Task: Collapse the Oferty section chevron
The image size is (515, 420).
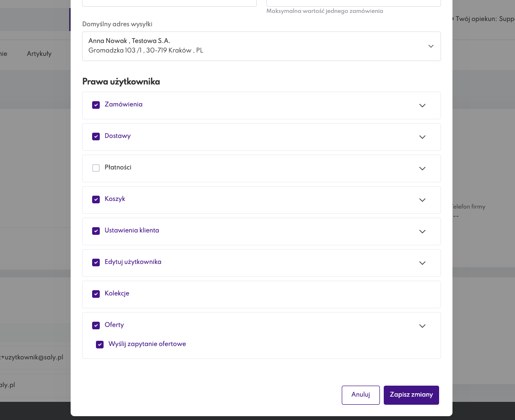Action: pos(422,326)
